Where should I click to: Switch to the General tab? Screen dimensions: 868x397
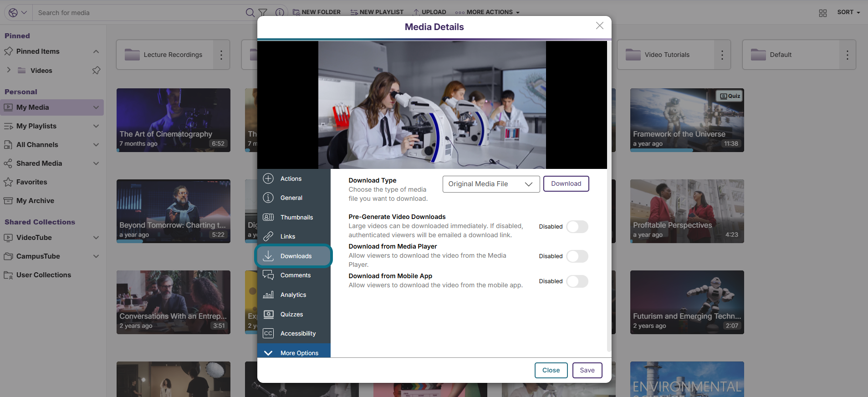[x=294, y=198]
